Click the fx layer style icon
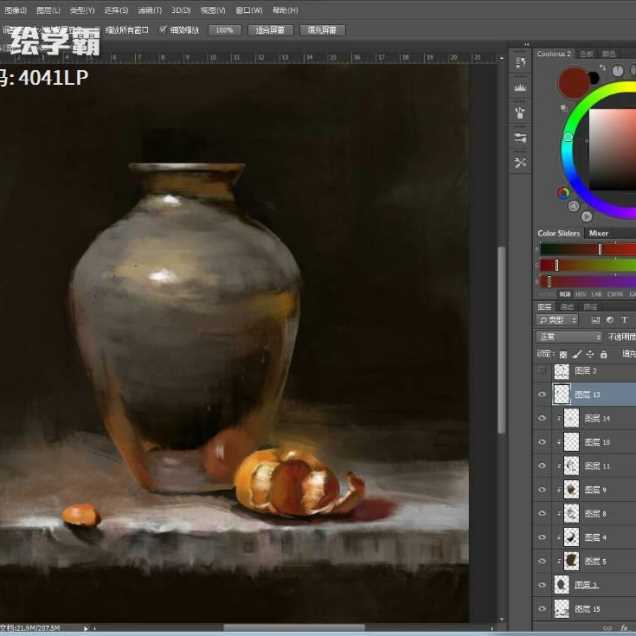 tap(625, 628)
